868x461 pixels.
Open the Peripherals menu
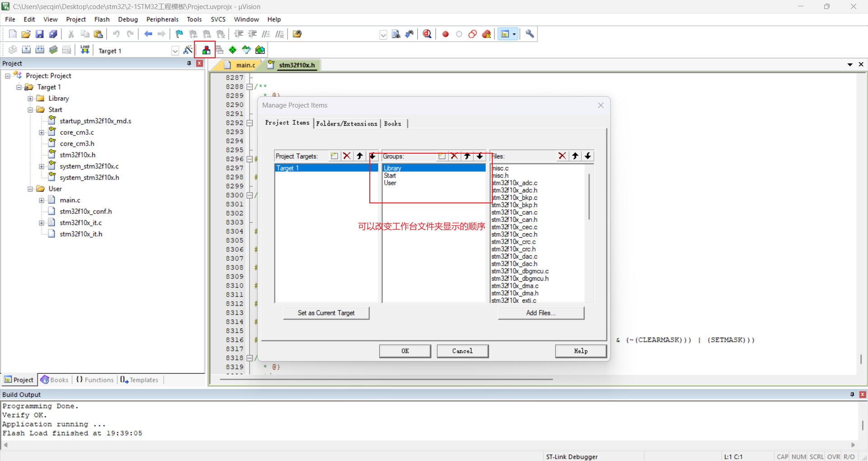tap(162, 19)
